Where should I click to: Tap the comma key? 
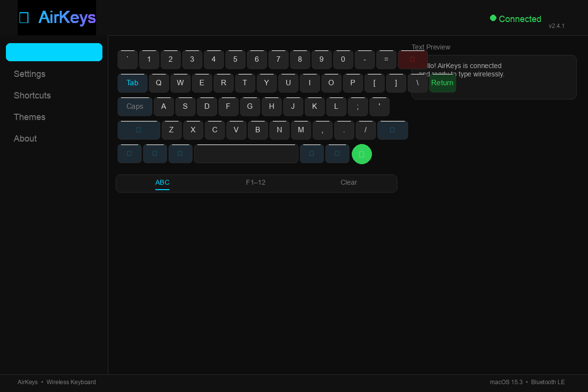pyautogui.click(x=322, y=130)
